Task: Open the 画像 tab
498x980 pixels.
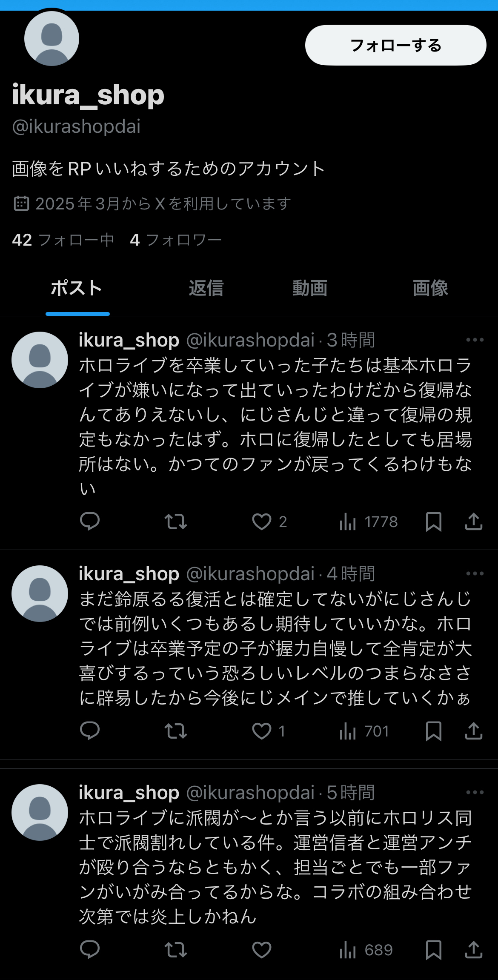Action: point(430,288)
